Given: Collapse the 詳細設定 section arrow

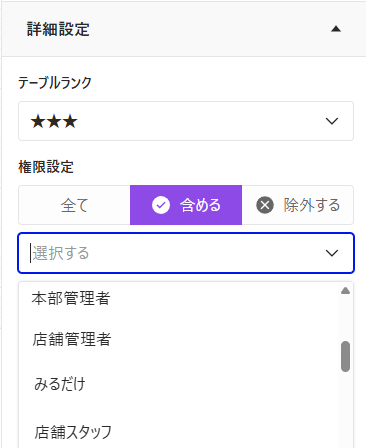Looking at the screenshot, I should [x=336, y=29].
